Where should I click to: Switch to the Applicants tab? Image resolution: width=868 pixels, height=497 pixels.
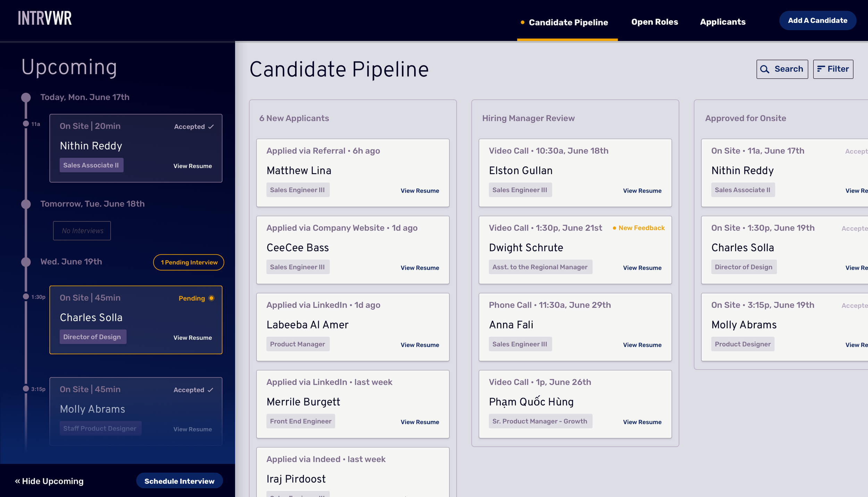point(723,22)
